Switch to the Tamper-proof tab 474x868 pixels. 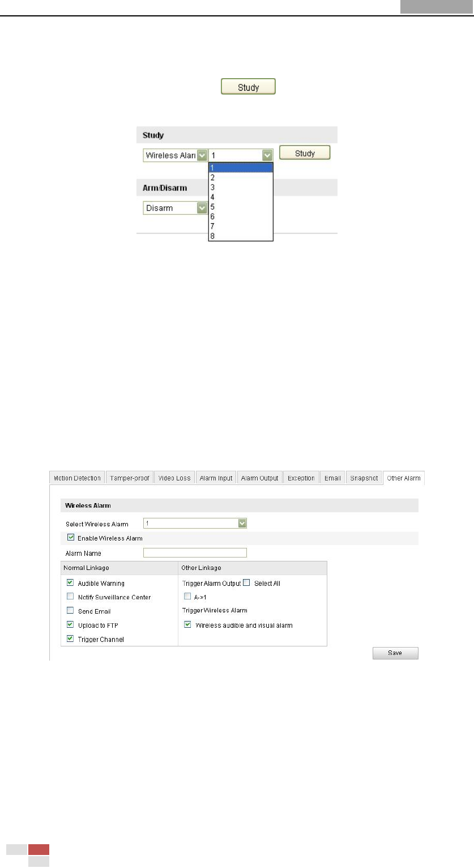[x=129, y=478]
